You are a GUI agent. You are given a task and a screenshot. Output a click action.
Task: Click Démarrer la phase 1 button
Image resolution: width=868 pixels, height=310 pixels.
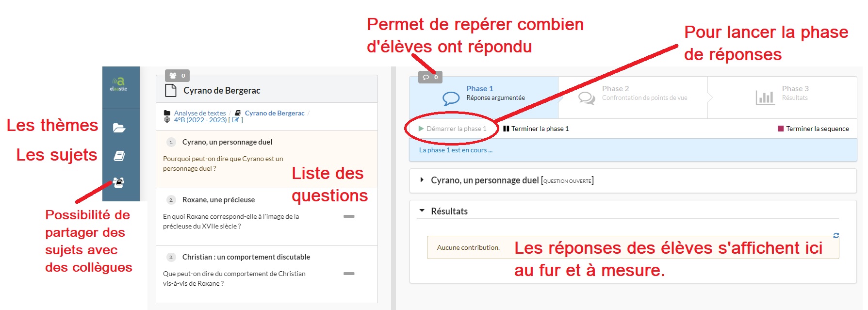click(452, 129)
